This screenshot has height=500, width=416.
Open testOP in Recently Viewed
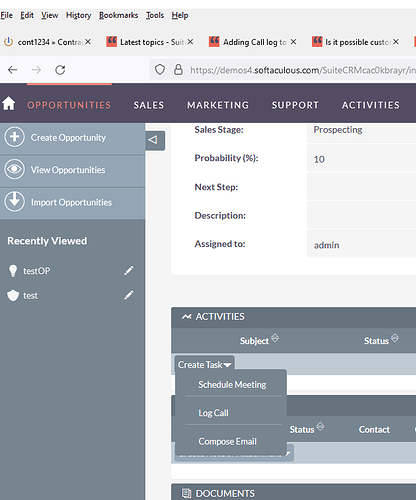pyautogui.click(x=37, y=271)
